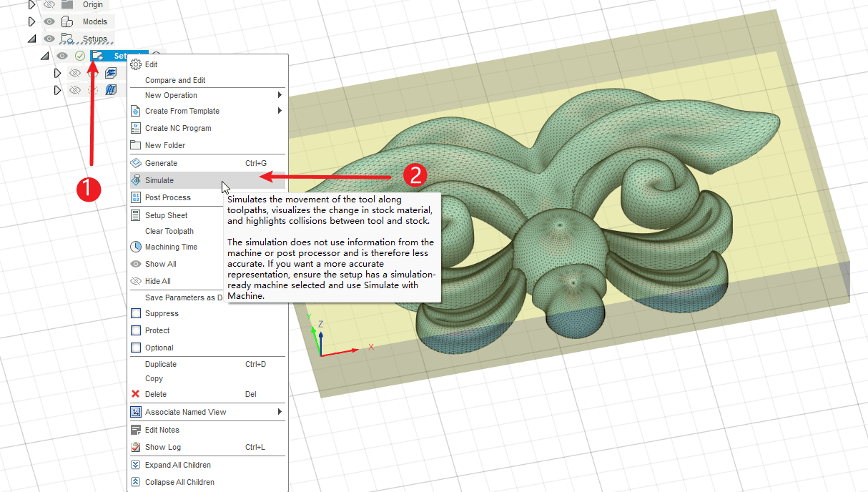Open Create NC Program via its icon

tap(136, 128)
